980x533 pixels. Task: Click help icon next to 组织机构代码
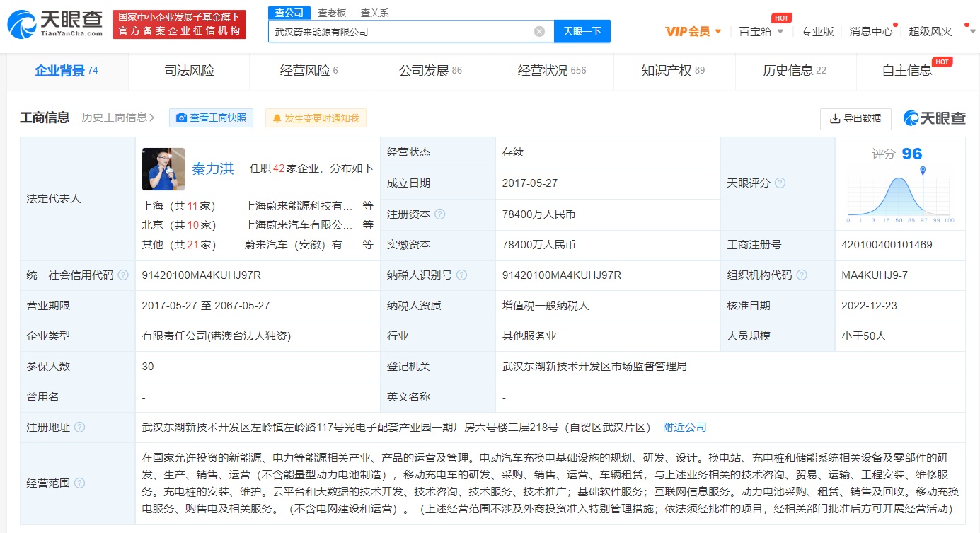[802, 275]
